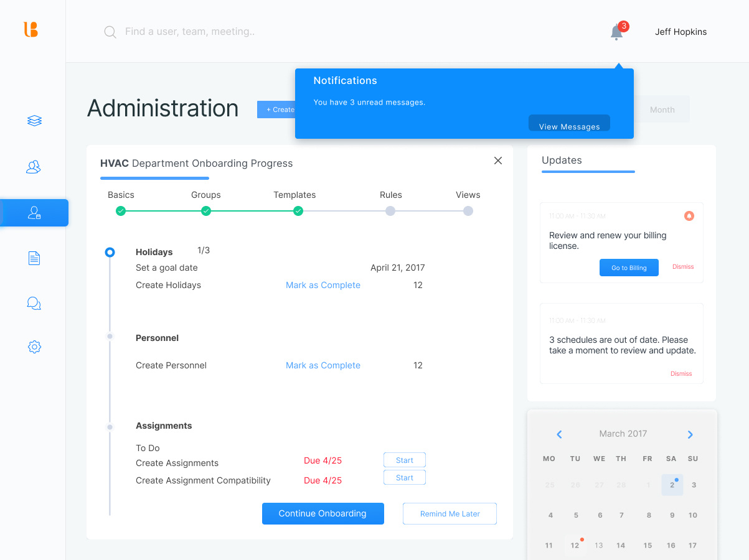Image resolution: width=749 pixels, height=560 pixels.
Task: Click the notification bell icon
Action: click(616, 32)
